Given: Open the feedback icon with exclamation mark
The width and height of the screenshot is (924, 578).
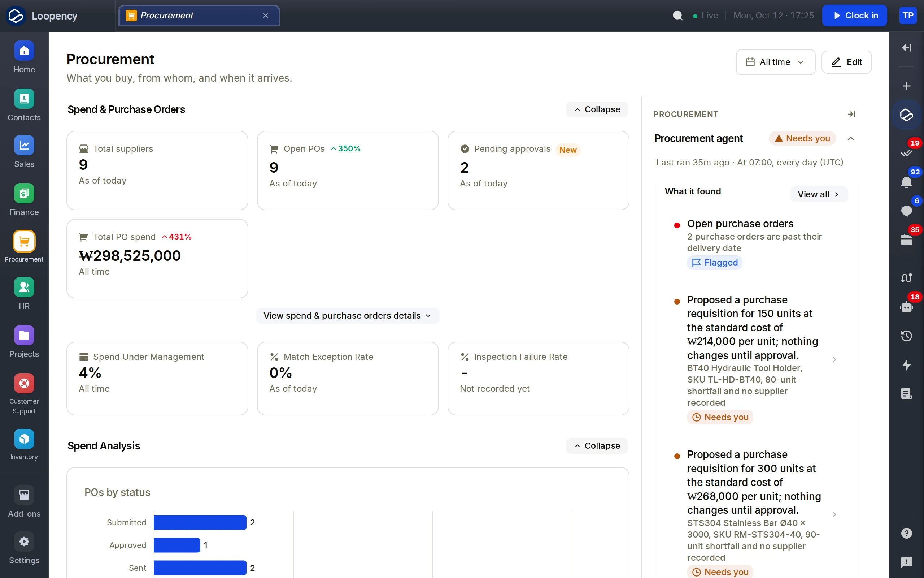Looking at the screenshot, I should 906,562.
